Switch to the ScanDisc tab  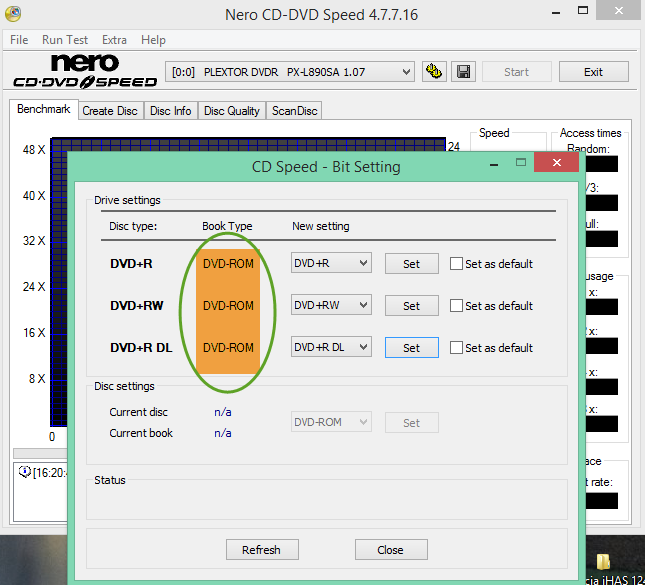point(295,111)
